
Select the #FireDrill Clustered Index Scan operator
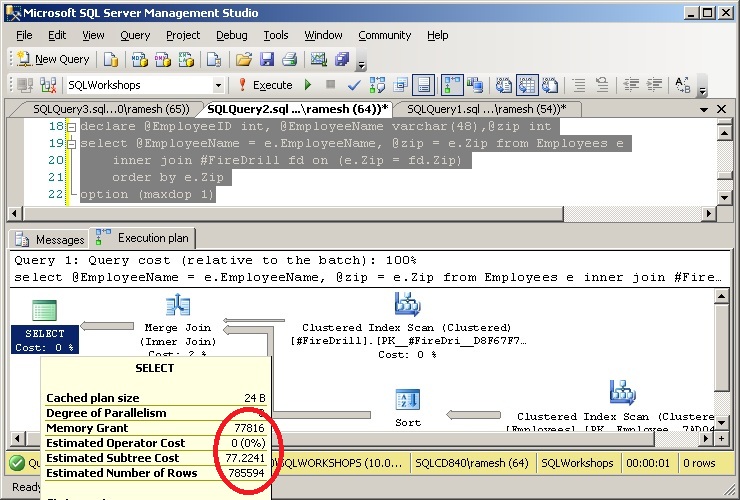[408, 326]
